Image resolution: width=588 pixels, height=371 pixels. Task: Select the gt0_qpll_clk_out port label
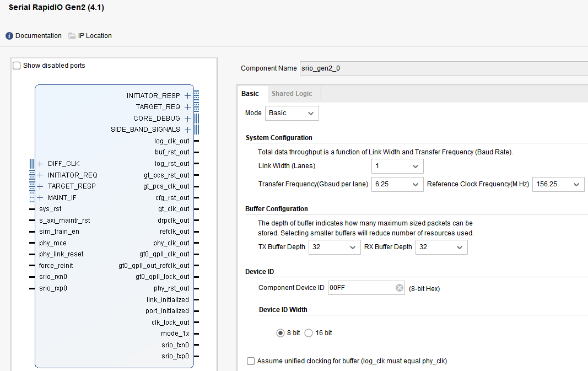point(164,254)
